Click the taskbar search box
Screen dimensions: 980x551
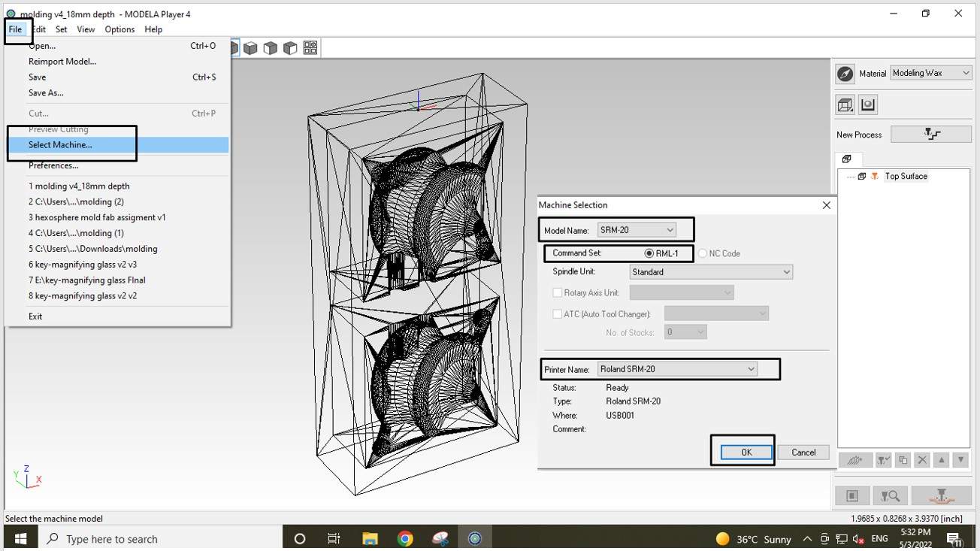pos(159,538)
